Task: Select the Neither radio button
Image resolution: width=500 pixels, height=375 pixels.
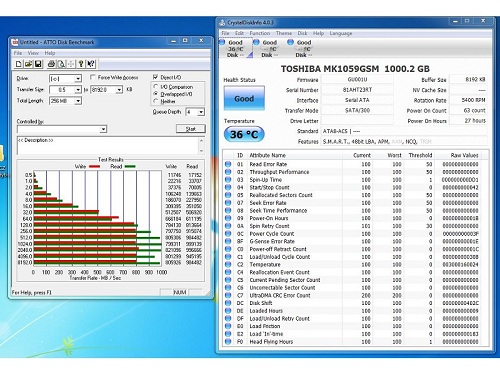Action: [155, 101]
